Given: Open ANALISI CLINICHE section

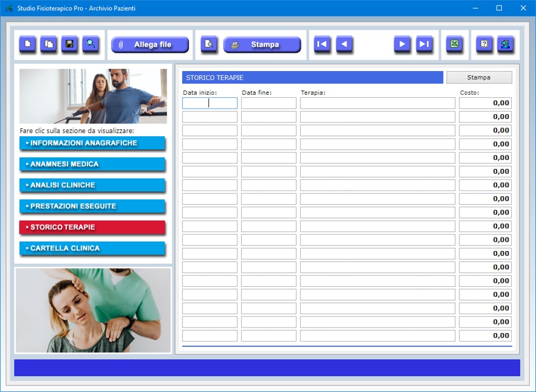Looking at the screenshot, I should pos(92,185).
